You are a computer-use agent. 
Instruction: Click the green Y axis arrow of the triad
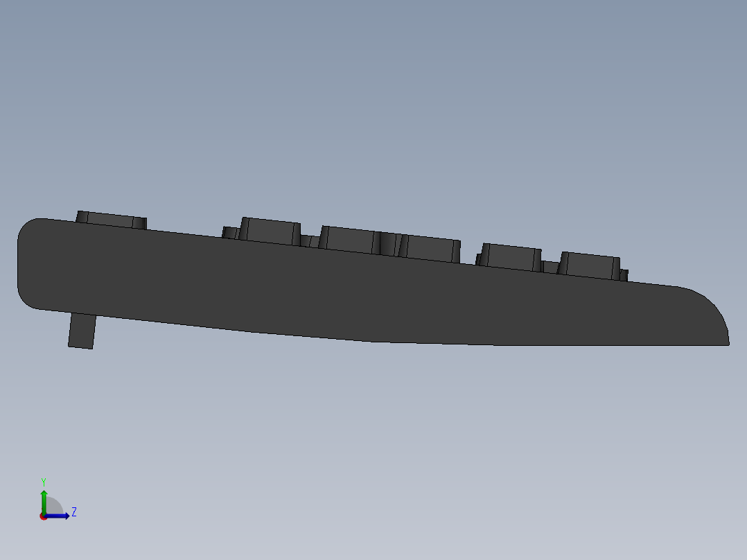click(x=44, y=501)
